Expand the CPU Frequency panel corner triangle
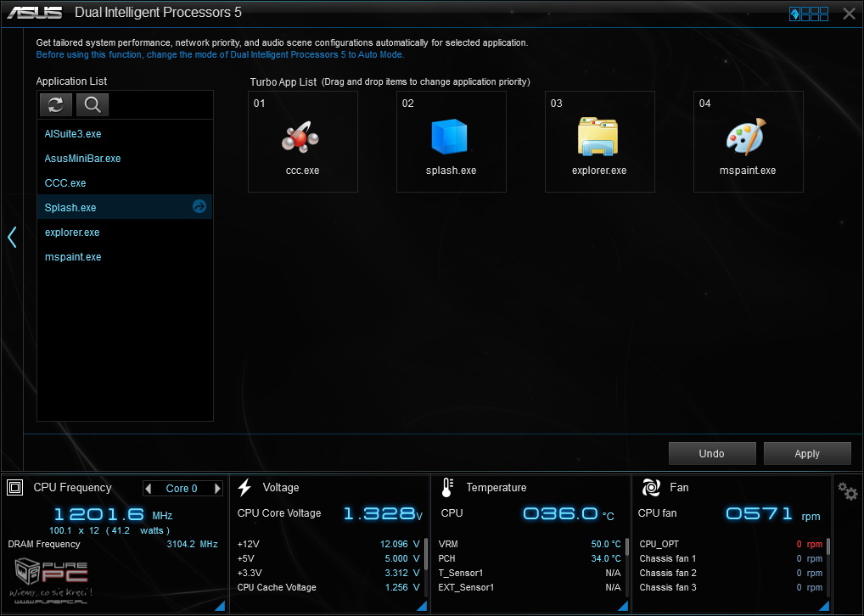The image size is (864, 616). [x=220, y=606]
